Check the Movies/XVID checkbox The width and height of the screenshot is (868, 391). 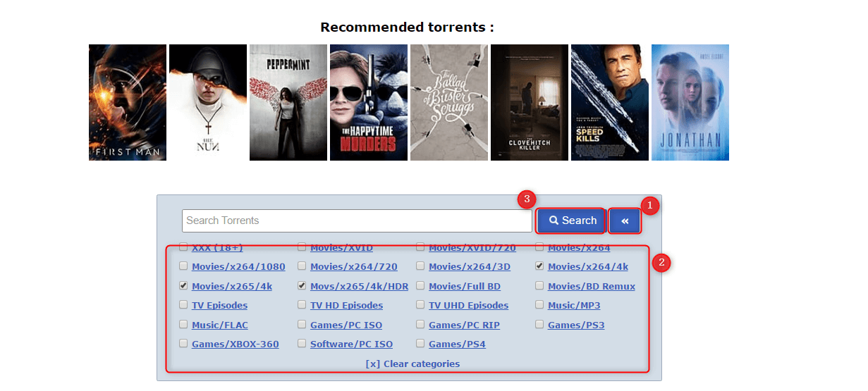[302, 247]
